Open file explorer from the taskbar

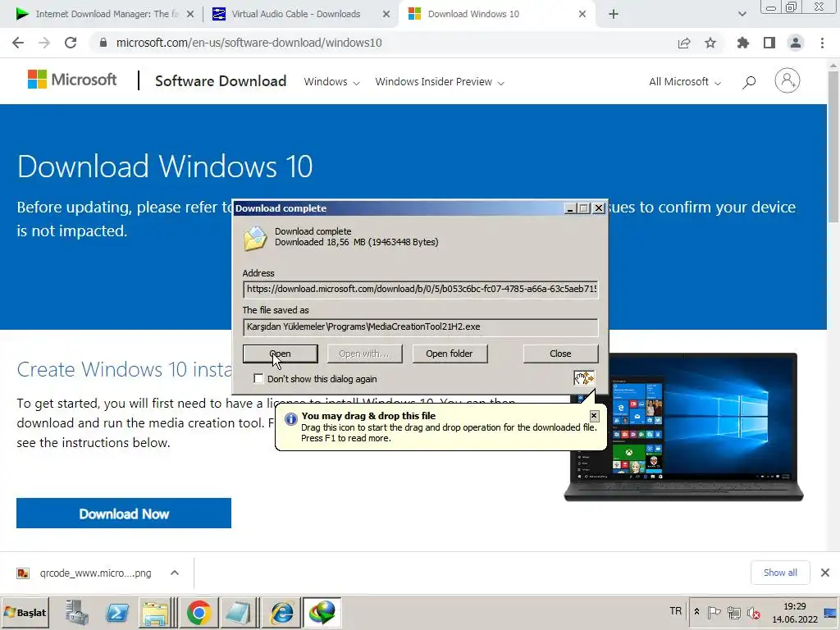(x=155, y=612)
